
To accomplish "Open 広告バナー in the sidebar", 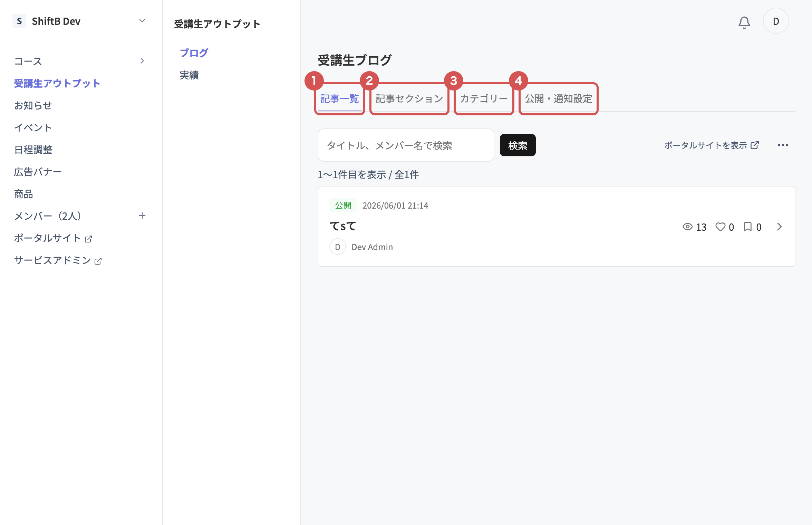I will click(38, 172).
